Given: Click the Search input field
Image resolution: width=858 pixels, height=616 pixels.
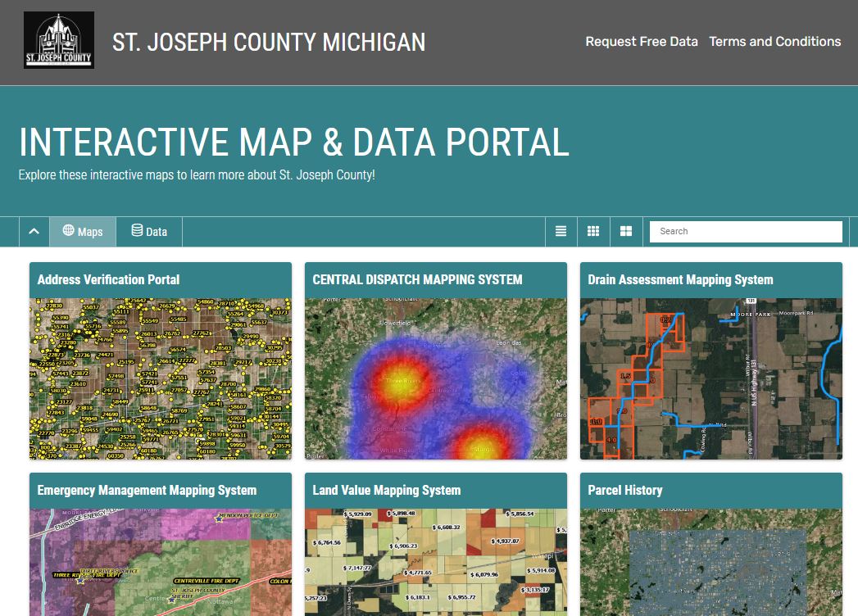Looking at the screenshot, I should [746, 232].
